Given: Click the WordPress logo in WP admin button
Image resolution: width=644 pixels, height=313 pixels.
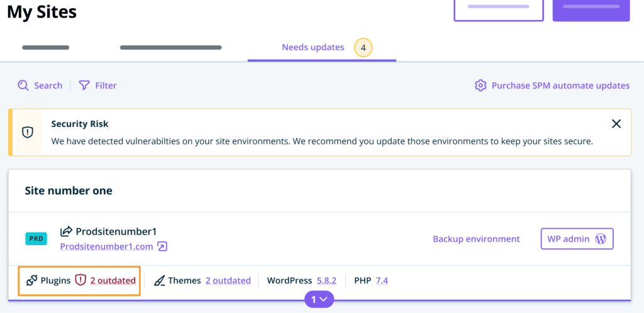Looking at the screenshot, I should click(x=601, y=239).
